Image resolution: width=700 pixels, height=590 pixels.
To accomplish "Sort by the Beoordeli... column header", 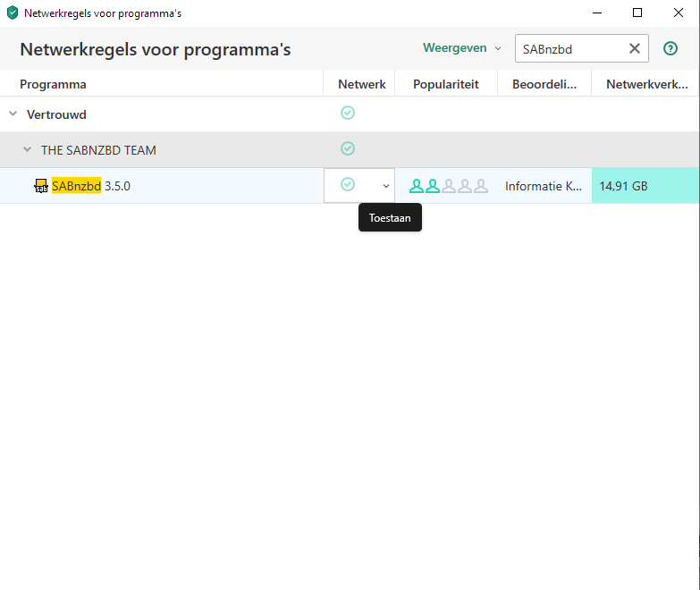I will pyautogui.click(x=544, y=84).
